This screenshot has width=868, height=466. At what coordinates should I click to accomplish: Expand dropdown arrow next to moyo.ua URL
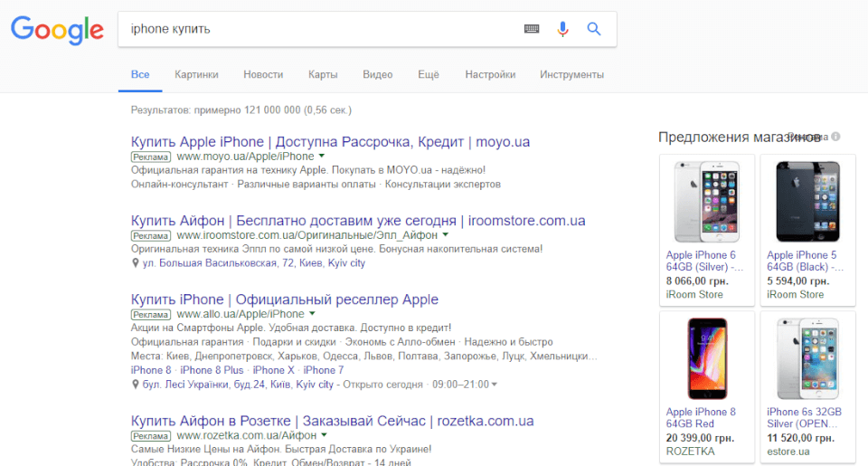(322, 157)
